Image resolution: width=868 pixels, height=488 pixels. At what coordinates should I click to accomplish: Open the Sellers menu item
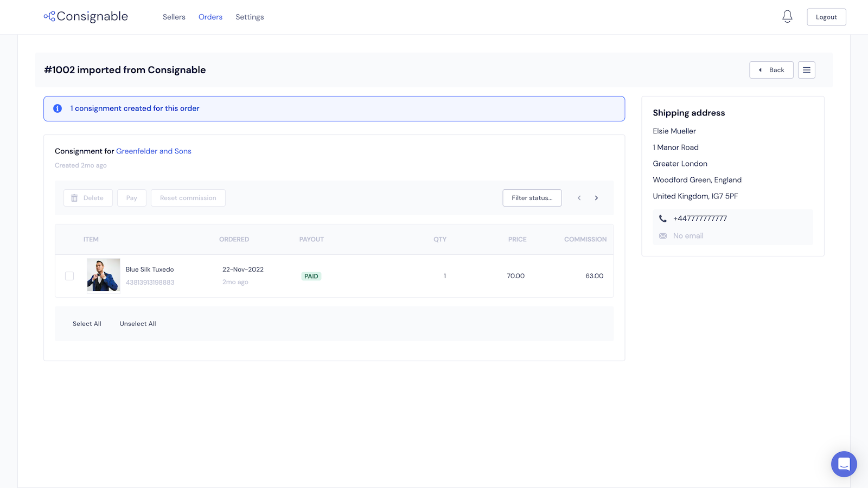pyautogui.click(x=174, y=17)
